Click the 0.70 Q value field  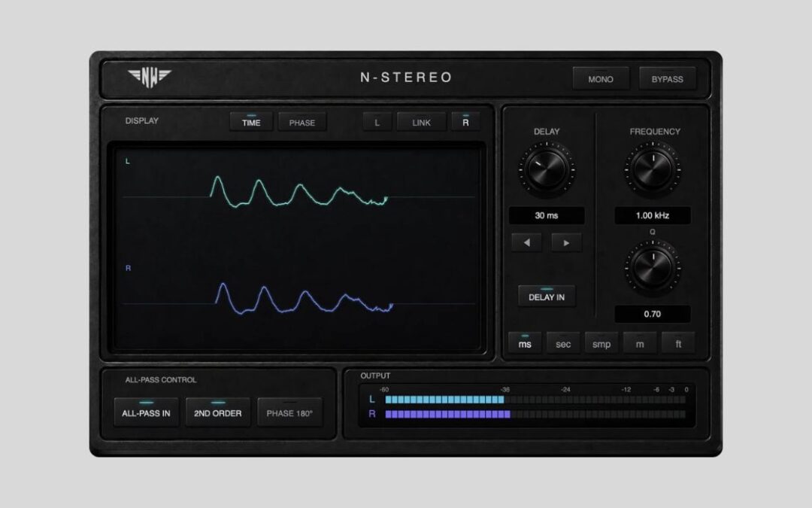click(x=653, y=314)
